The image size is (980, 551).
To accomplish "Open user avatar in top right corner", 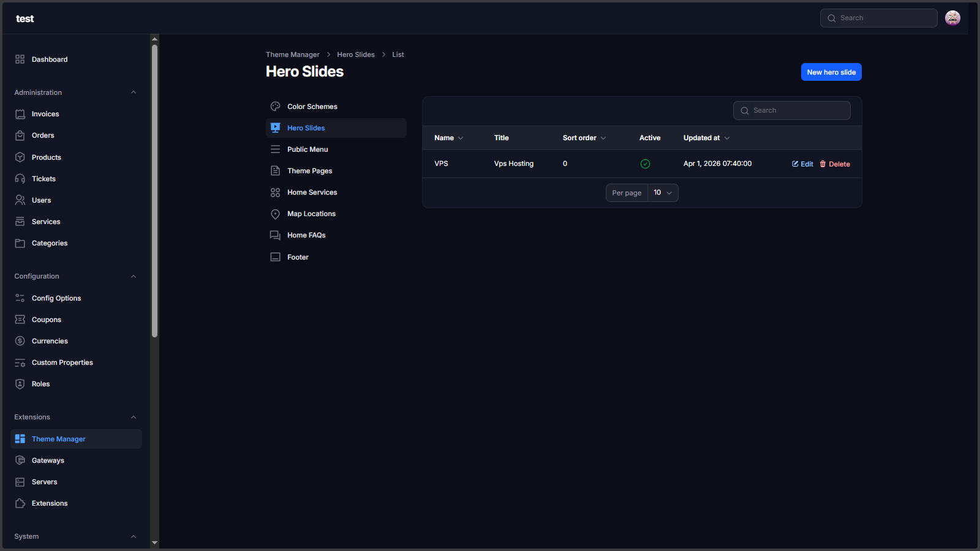I will pyautogui.click(x=952, y=18).
